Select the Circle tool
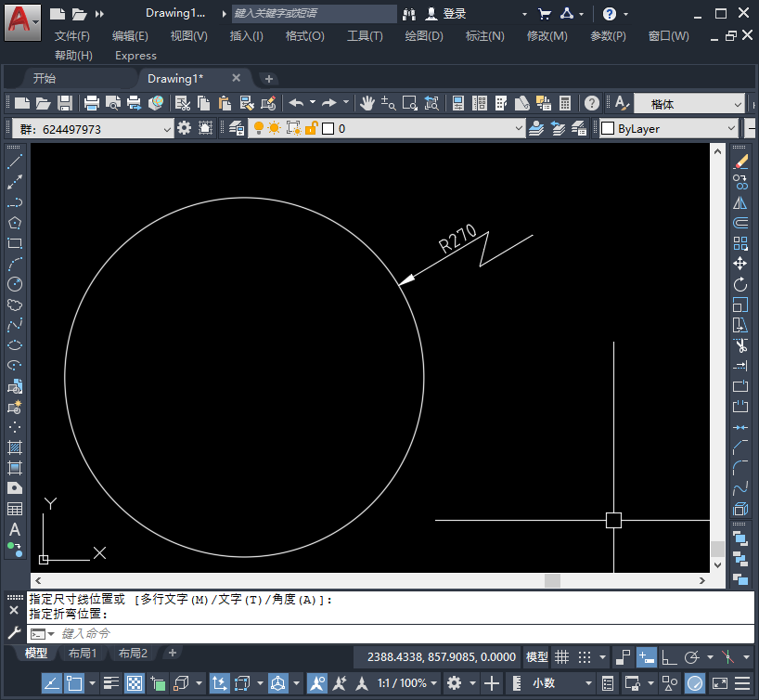 15,284
